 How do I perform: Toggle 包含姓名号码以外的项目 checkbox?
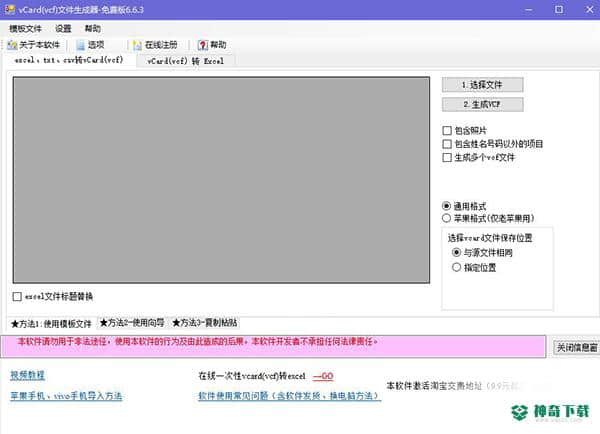tap(447, 144)
